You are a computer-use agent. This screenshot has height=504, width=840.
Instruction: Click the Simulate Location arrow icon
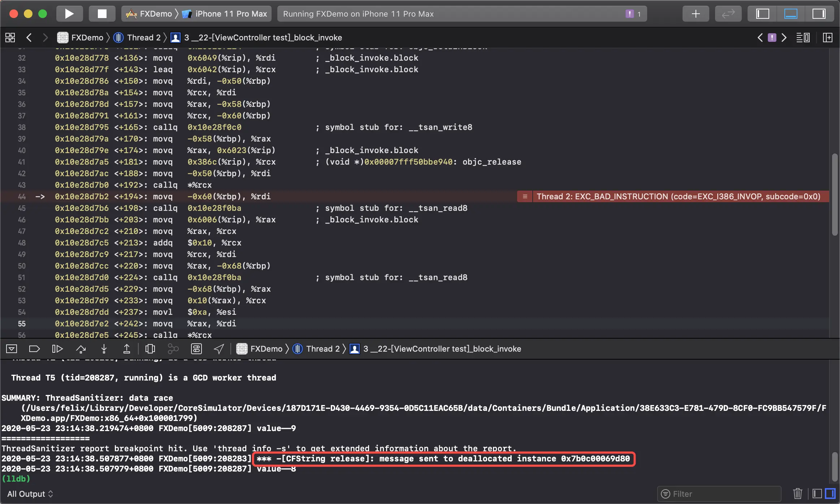[x=219, y=349]
